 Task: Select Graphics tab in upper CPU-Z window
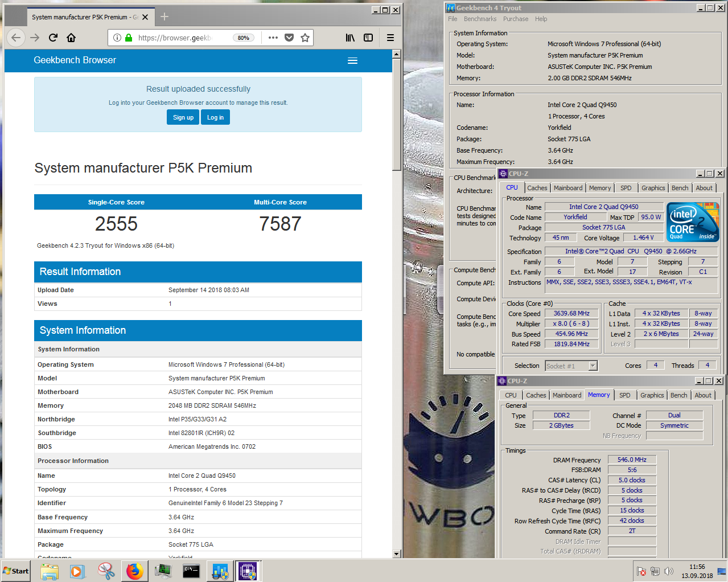pos(653,188)
